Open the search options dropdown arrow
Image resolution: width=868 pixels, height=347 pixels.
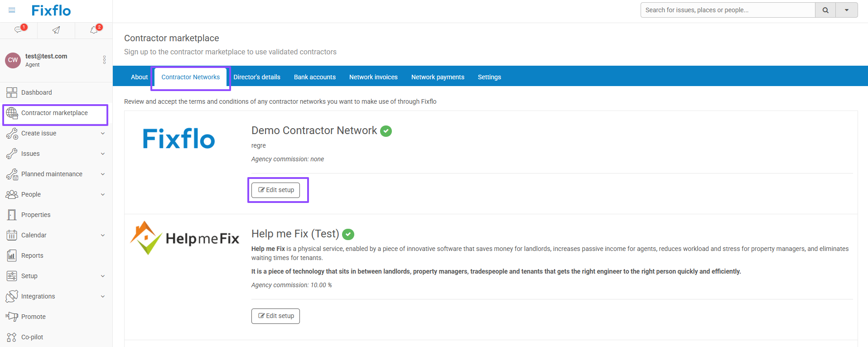(x=847, y=10)
